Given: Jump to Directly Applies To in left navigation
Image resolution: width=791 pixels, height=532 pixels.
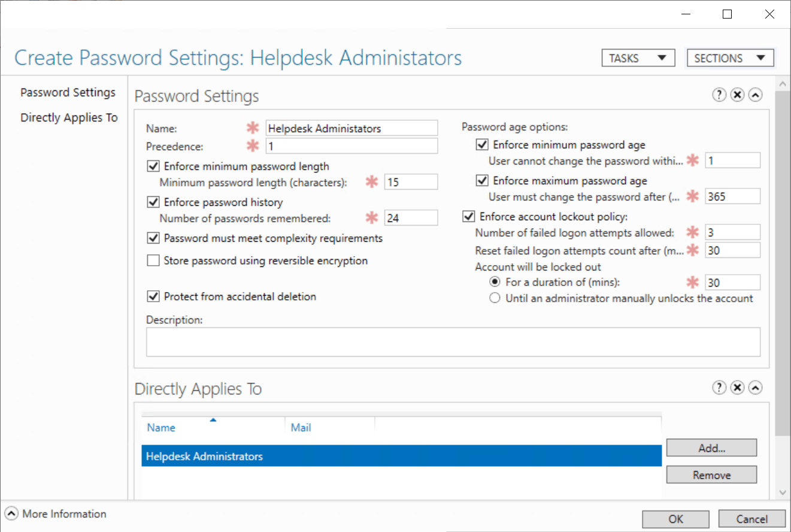Looking at the screenshot, I should (69, 117).
